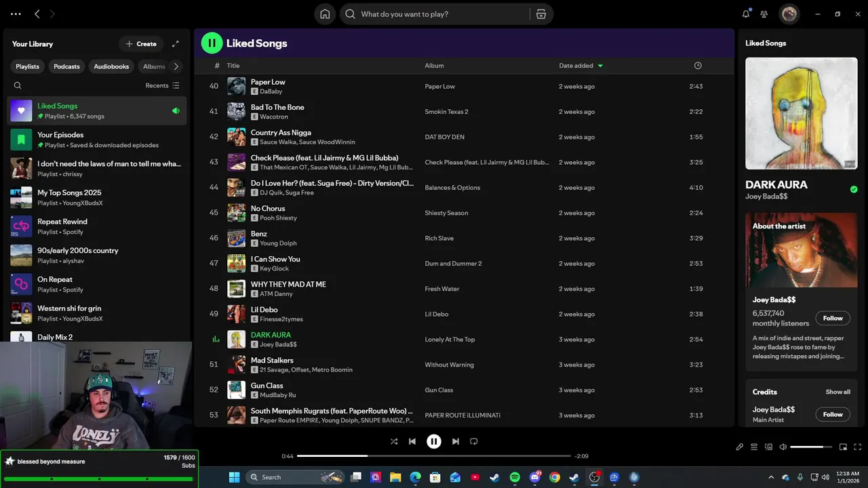The width and height of the screenshot is (868, 488).
Task: Open the DARK AURA album cover art
Action: coord(801,113)
